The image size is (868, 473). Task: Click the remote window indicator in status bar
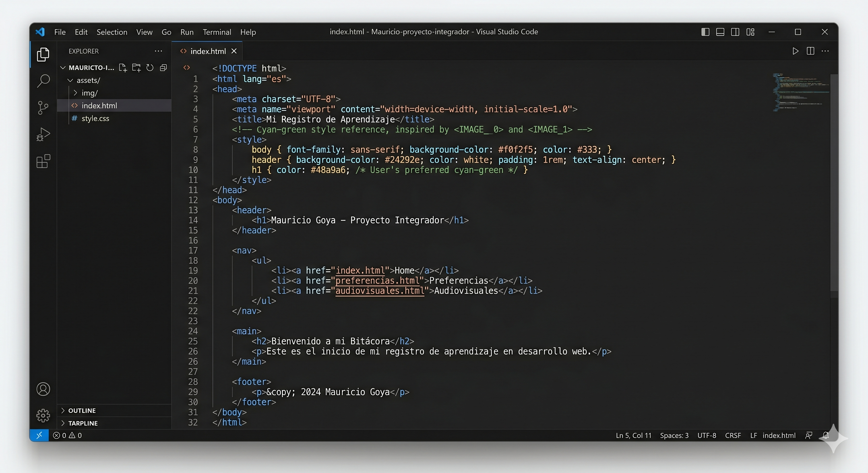click(x=39, y=435)
